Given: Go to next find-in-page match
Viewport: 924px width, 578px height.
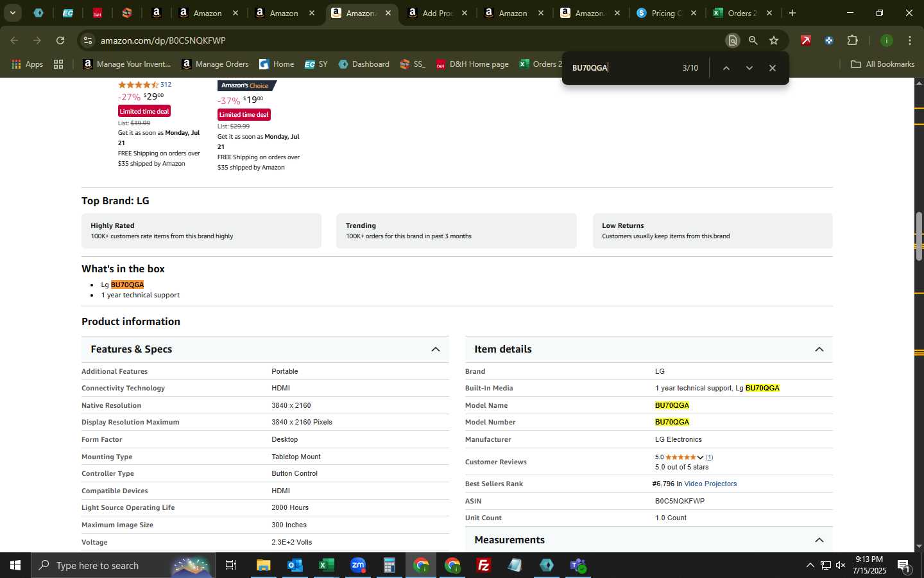Looking at the screenshot, I should coord(749,68).
